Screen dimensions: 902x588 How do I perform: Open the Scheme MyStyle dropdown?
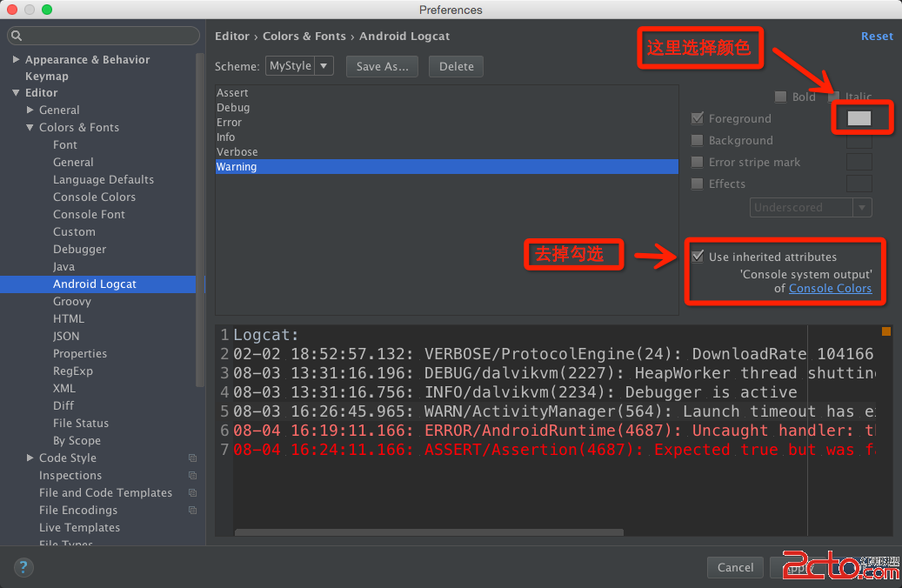click(x=299, y=66)
